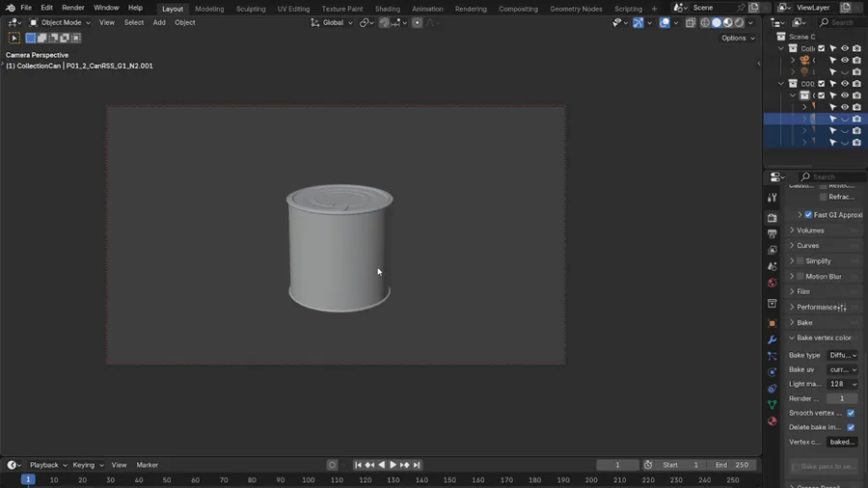Open the Tool properties tab
The width and height of the screenshot is (868, 488).
pyautogui.click(x=772, y=198)
